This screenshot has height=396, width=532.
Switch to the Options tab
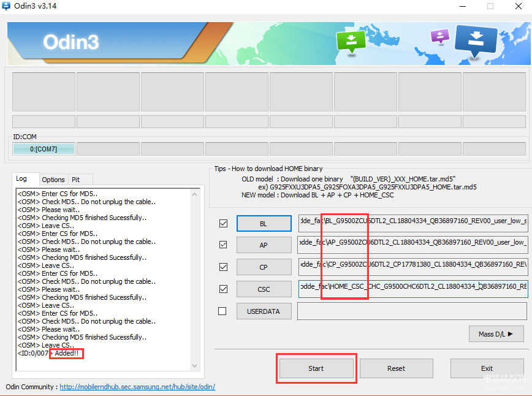(x=53, y=180)
